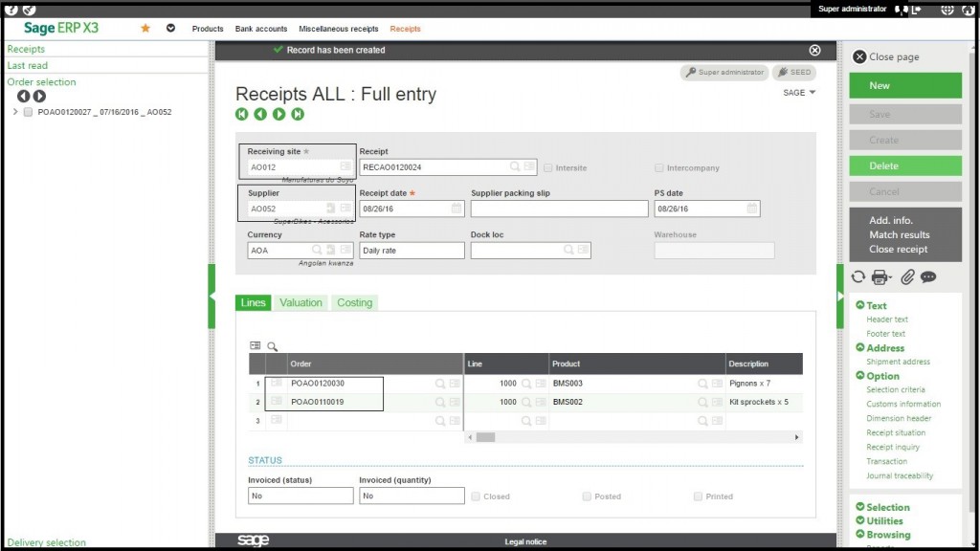Go to the last record arrow
Image resolution: width=980 pixels, height=551 pixels.
[x=298, y=114]
